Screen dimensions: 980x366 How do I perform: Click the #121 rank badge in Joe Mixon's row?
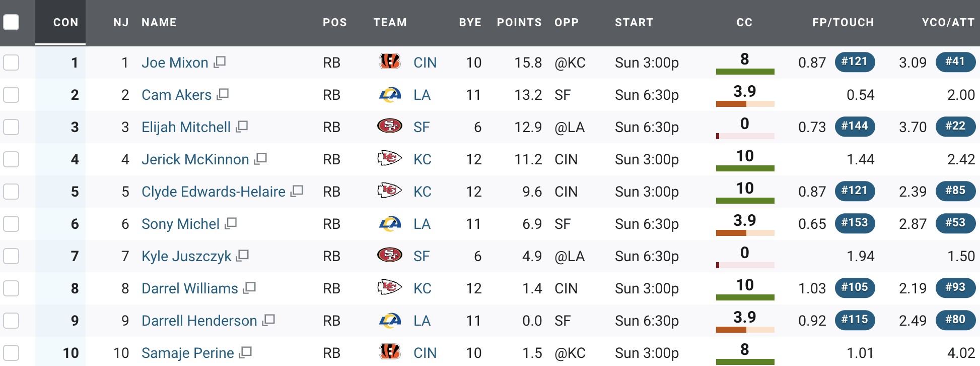pyautogui.click(x=855, y=62)
